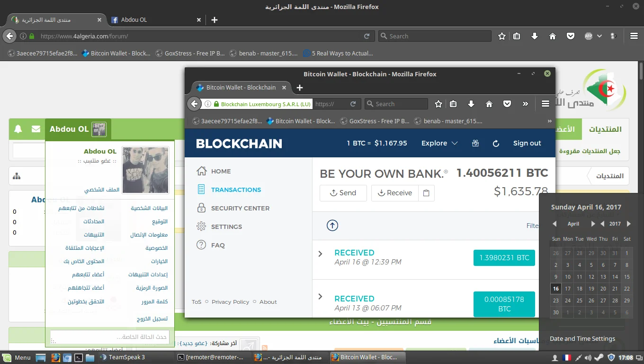644x364 pixels.
Task: Open the forum messages envelope icon
Action: (36, 129)
